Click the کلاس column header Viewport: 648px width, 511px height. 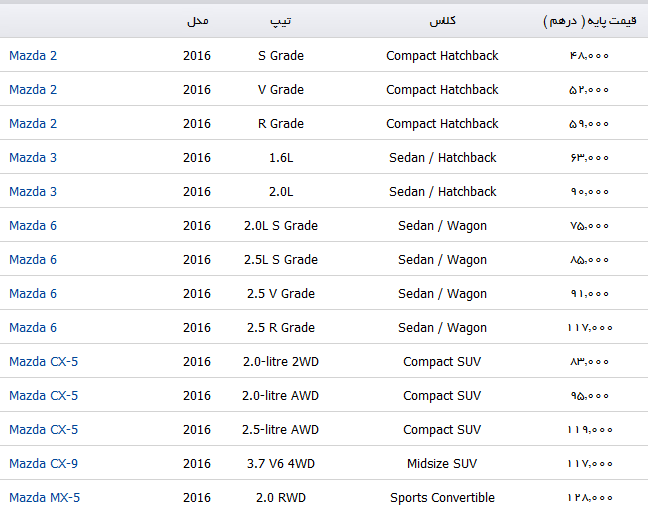point(442,21)
